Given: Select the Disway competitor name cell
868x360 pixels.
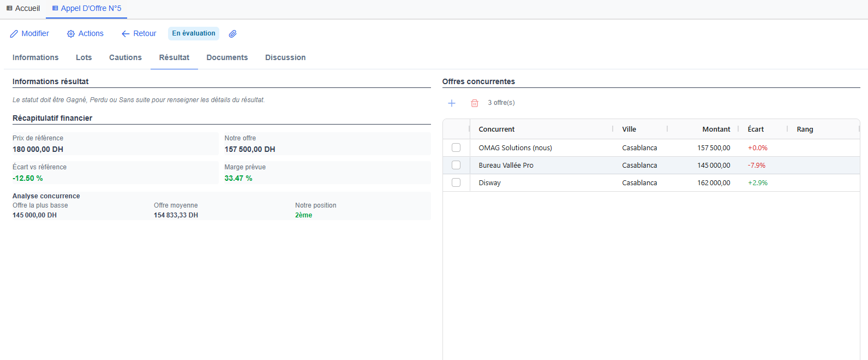Looking at the screenshot, I should [489, 183].
